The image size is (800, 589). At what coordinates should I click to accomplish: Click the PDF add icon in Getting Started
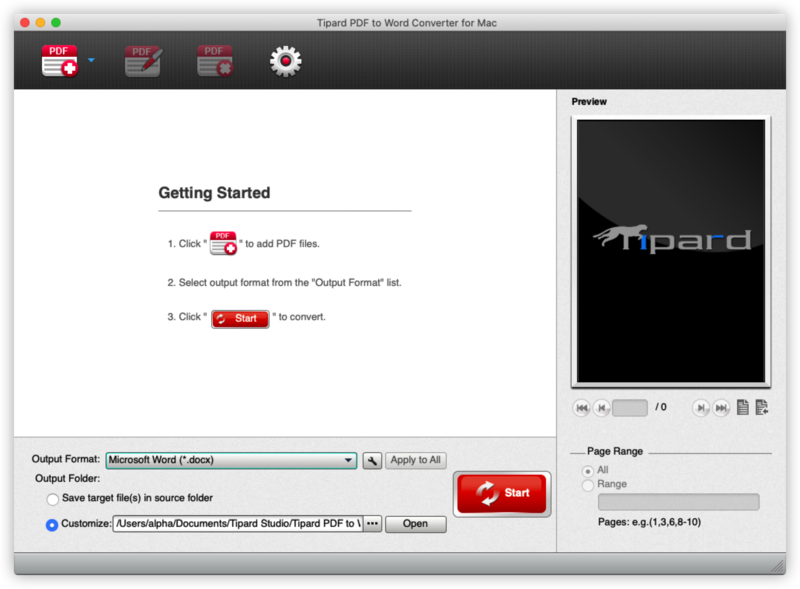point(223,243)
